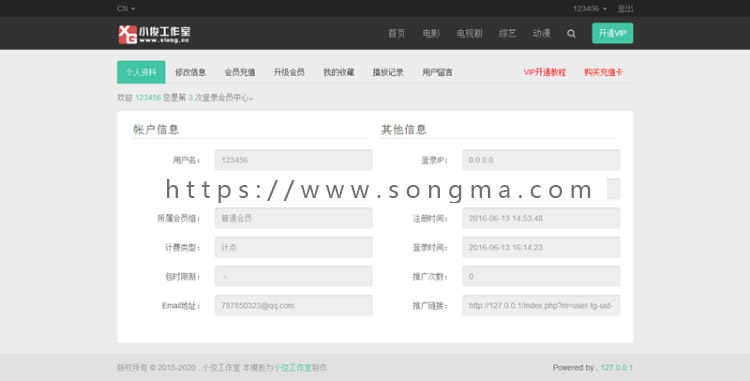This screenshot has height=381, width=750.
Task: Switch to the 我的收藏 tab
Action: pyautogui.click(x=339, y=72)
